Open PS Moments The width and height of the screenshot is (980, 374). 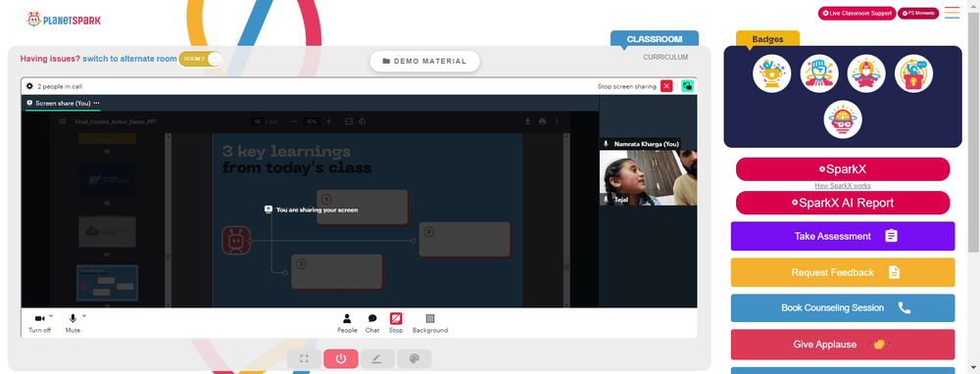click(x=918, y=13)
